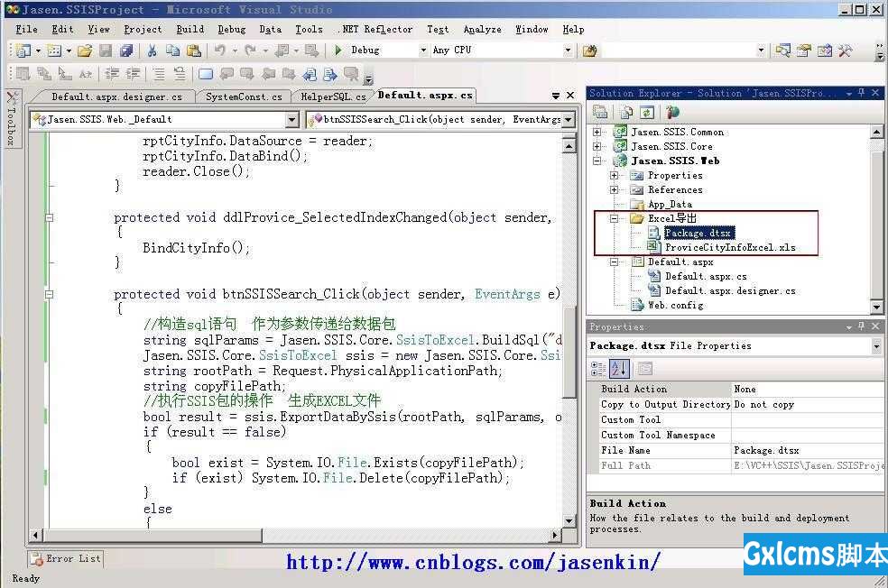Toggle auto-hide pin on Properties panel
The height and width of the screenshot is (588, 888).
click(862, 326)
